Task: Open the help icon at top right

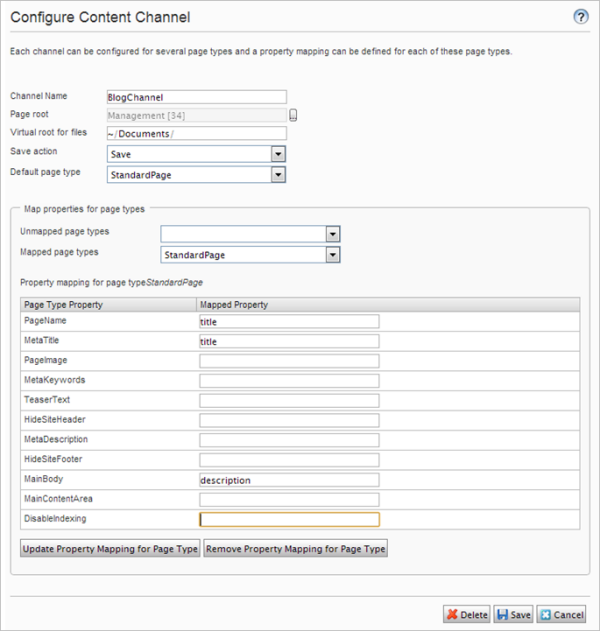Action: coord(580,17)
